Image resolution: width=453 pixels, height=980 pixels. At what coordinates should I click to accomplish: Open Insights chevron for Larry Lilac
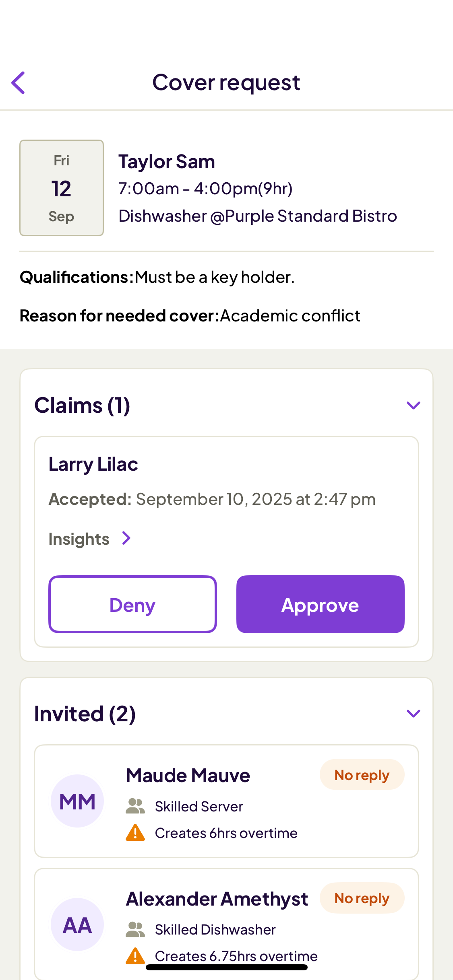tap(126, 538)
